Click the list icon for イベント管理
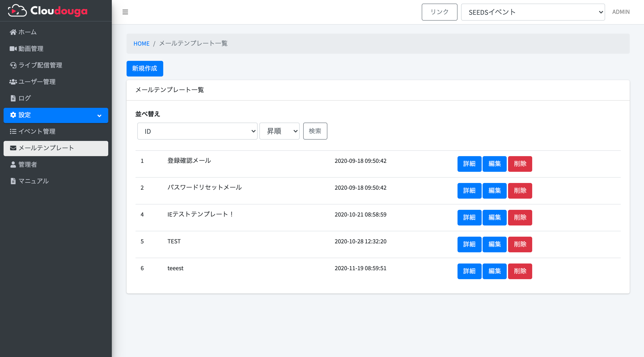 13,131
